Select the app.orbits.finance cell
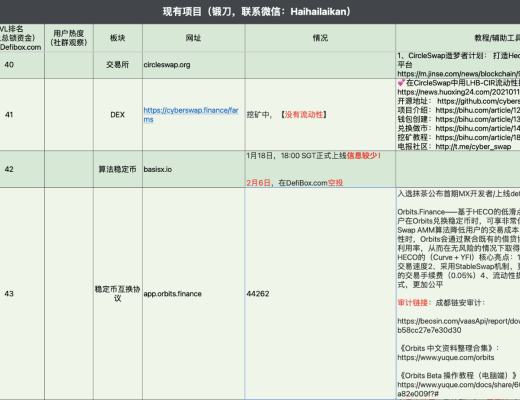Screen dimensions: 520x400 click(x=194, y=294)
